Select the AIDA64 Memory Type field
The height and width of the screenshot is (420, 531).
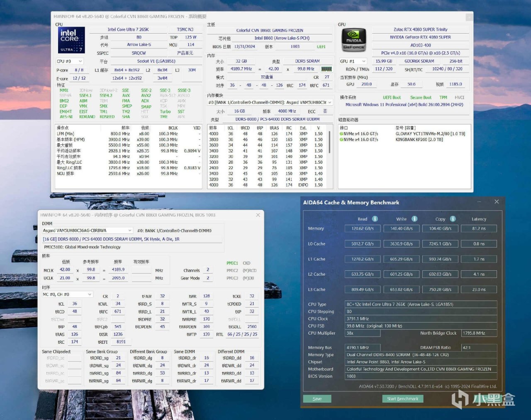tap(421, 355)
